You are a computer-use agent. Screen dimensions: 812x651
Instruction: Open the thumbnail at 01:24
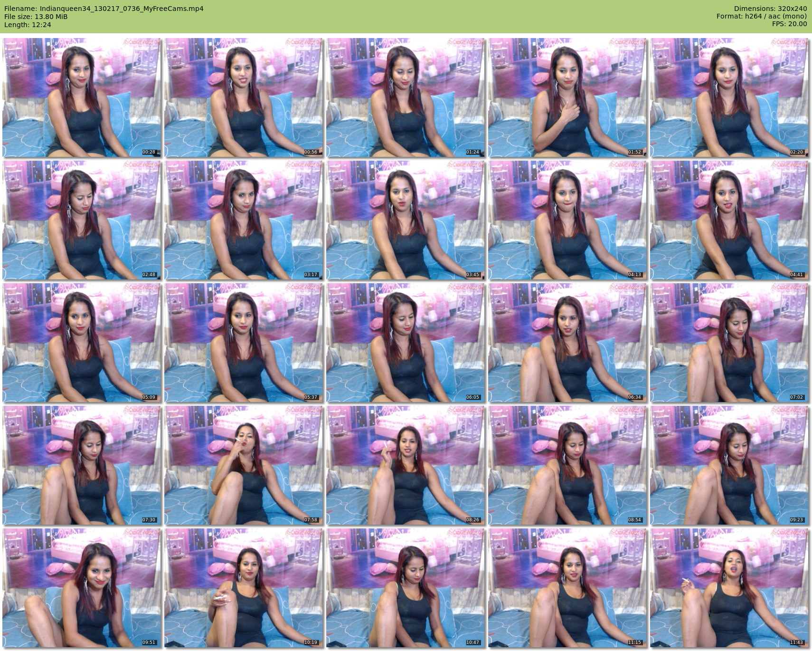click(x=406, y=97)
